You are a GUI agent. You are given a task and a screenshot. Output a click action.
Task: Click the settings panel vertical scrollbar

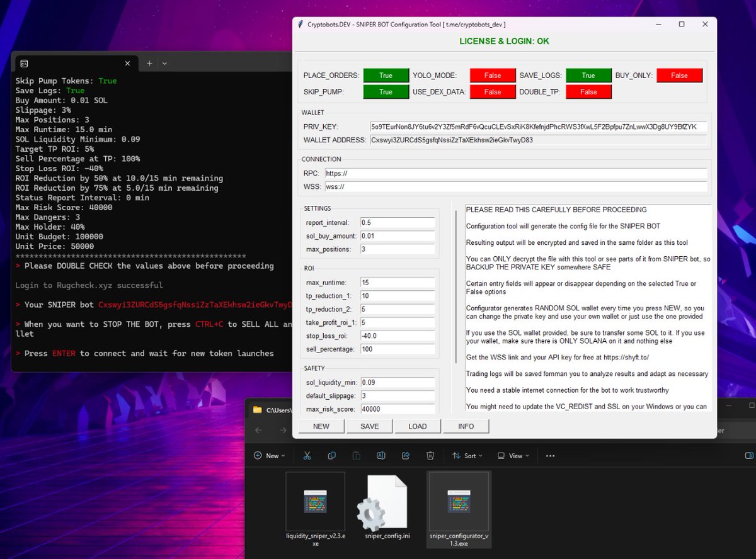[x=456, y=286]
